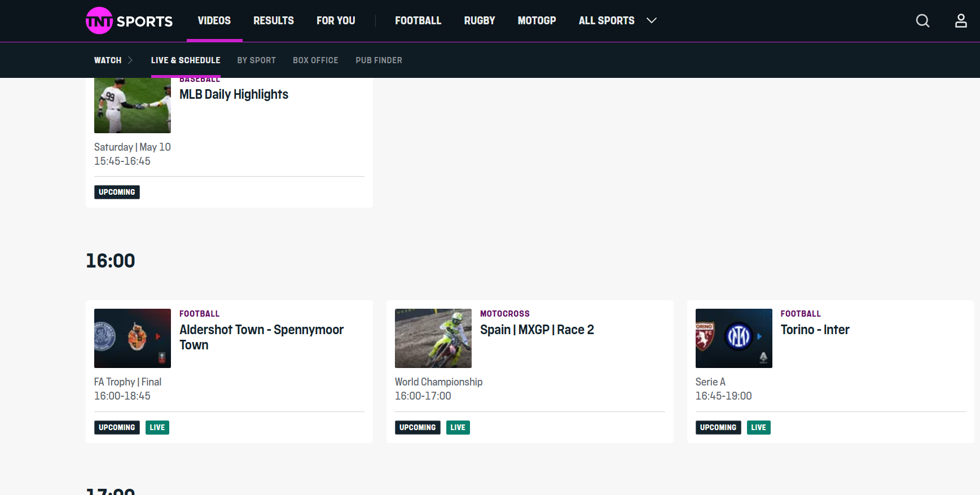Open the Aldershot Town match thumbnail

click(133, 338)
